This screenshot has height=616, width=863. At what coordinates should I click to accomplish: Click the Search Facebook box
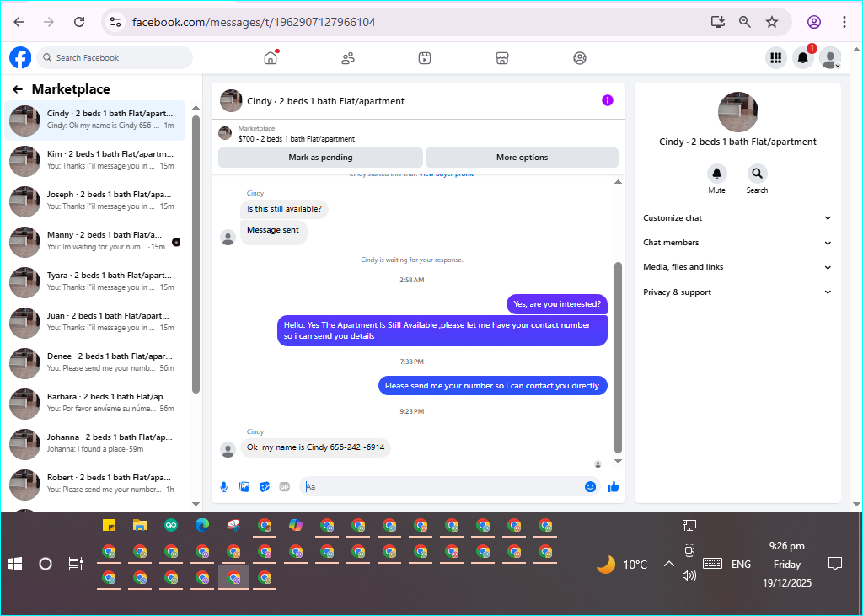(x=115, y=58)
